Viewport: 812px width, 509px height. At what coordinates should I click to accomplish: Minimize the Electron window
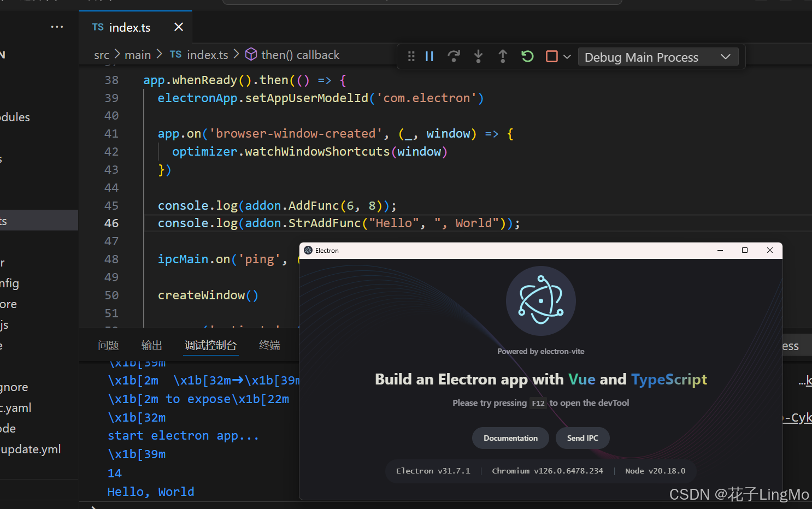pos(720,250)
